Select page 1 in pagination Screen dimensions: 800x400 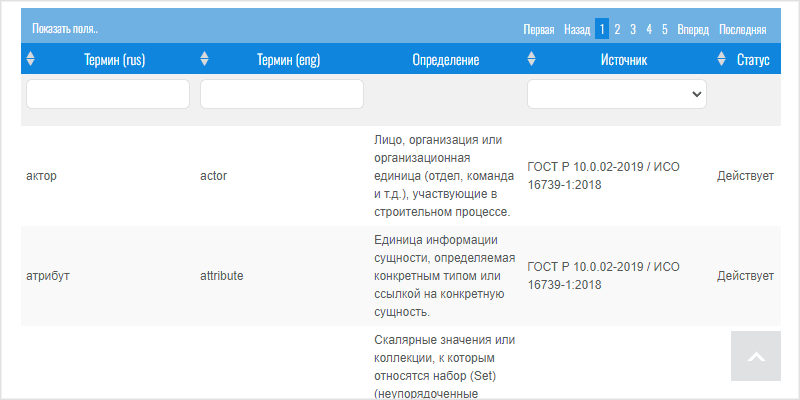[602, 29]
